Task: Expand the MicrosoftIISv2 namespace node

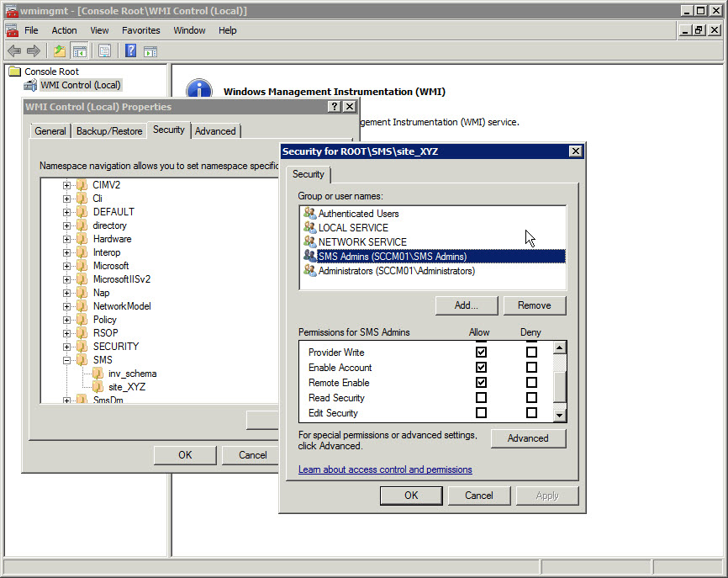Action: 67,279
